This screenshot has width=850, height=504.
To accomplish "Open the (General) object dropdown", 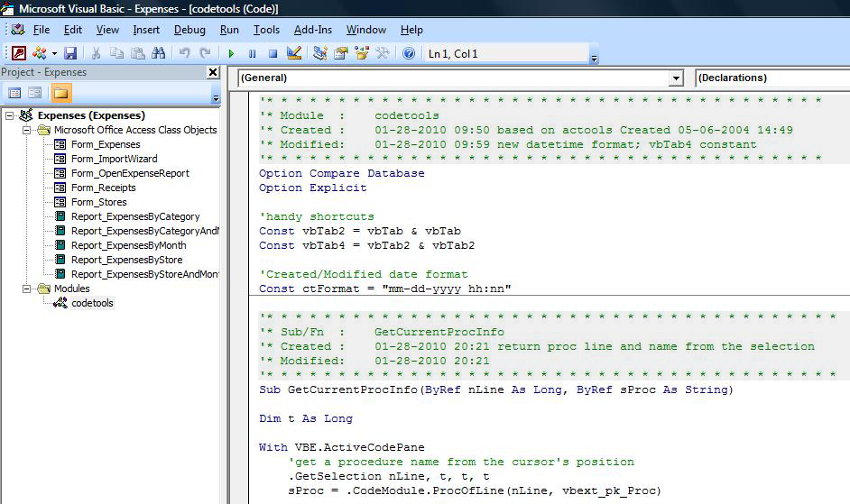I will (676, 78).
